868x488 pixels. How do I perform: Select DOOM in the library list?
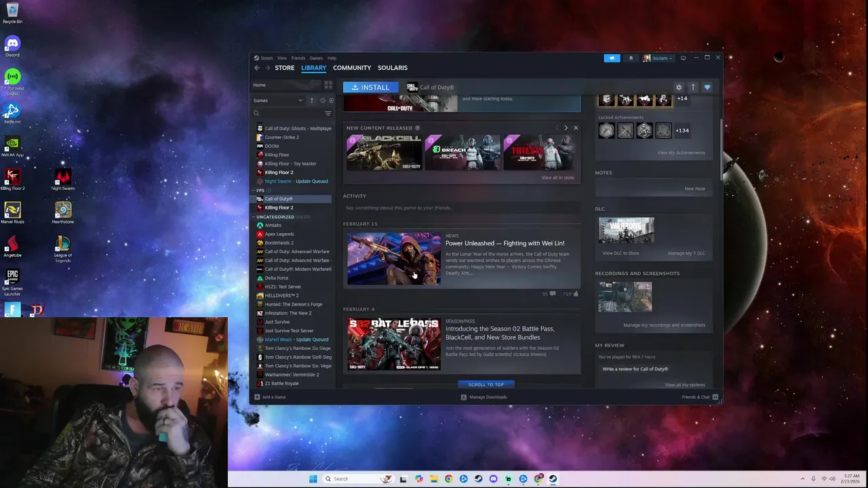(271, 146)
